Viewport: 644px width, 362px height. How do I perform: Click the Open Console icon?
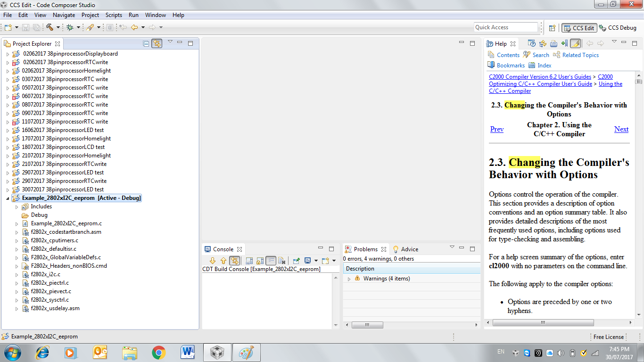coord(325,260)
